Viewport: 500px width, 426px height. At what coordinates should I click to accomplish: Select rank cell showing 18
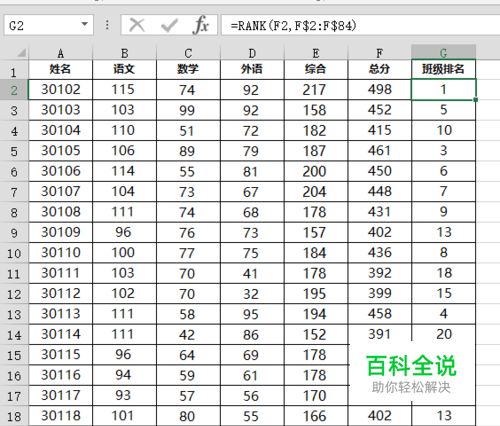(443, 273)
